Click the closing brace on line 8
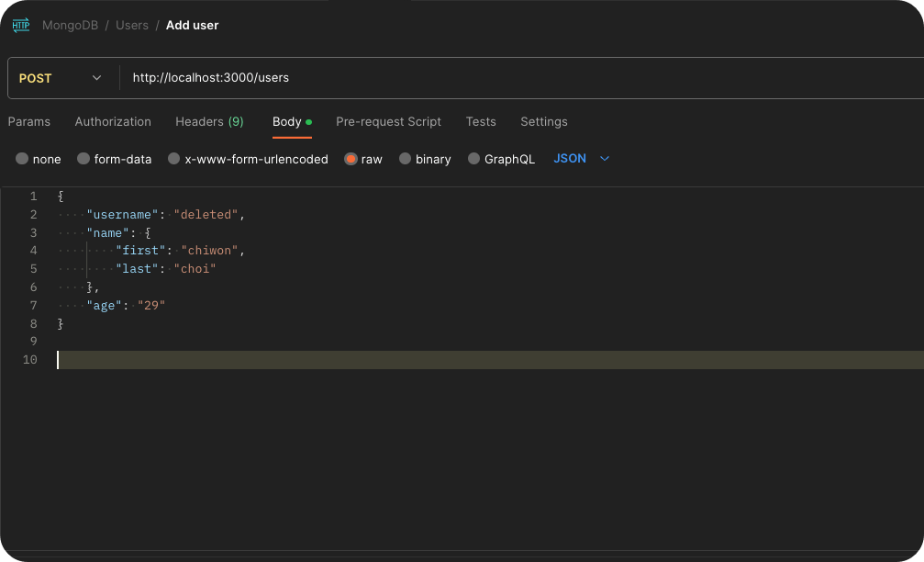Image resolution: width=924 pixels, height=562 pixels. 61,324
